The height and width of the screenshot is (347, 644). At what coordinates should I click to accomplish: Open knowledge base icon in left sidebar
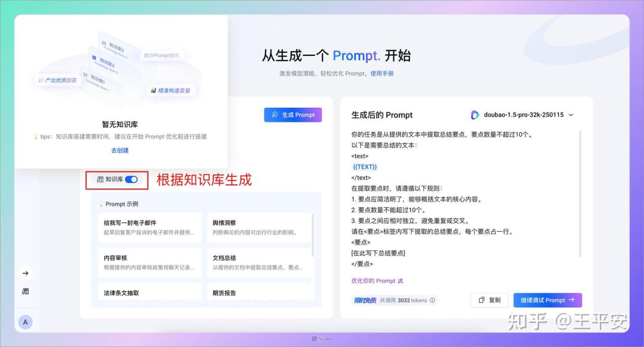25,292
